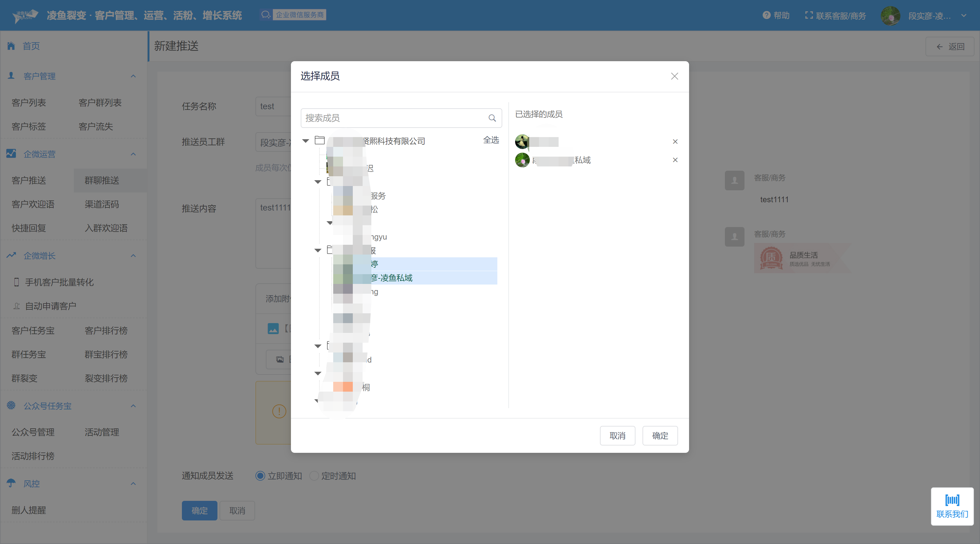The image size is (980, 544).
Task: Collapse the top company node in the tree
Action: tap(306, 141)
